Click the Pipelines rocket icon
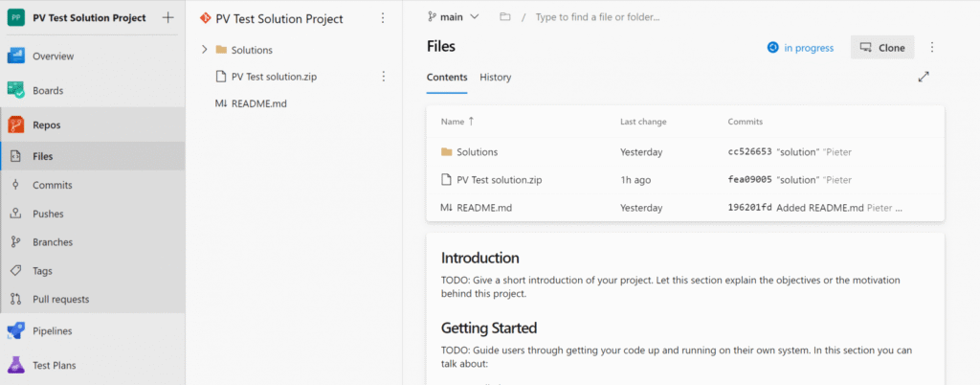The height and width of the screenshot is (385, 980). coord(15,331)
